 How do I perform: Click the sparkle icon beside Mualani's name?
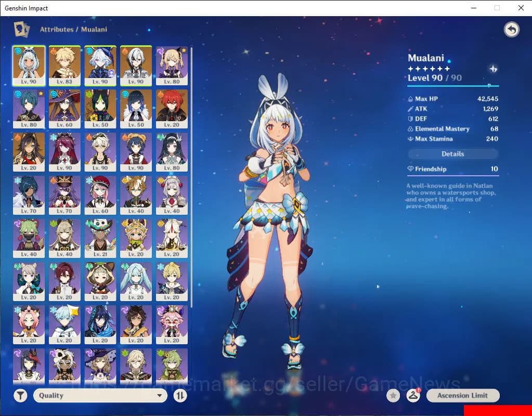[x=493, y=69]
